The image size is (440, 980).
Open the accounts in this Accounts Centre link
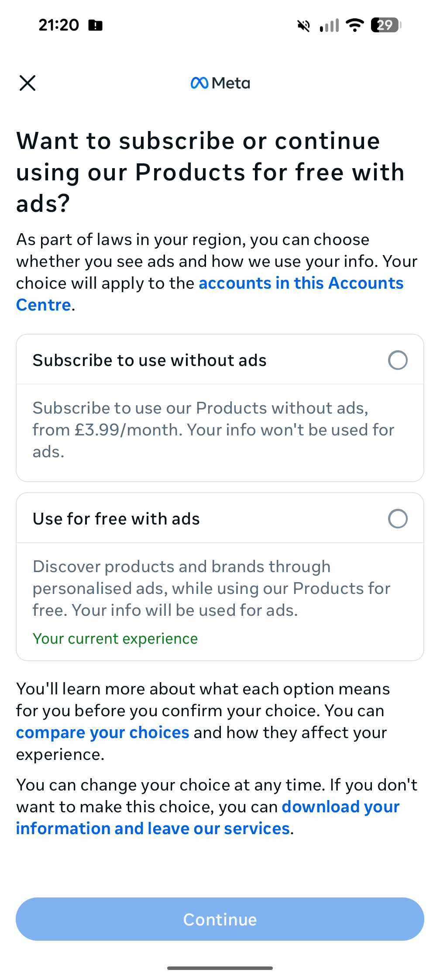(x=301, y=283)
